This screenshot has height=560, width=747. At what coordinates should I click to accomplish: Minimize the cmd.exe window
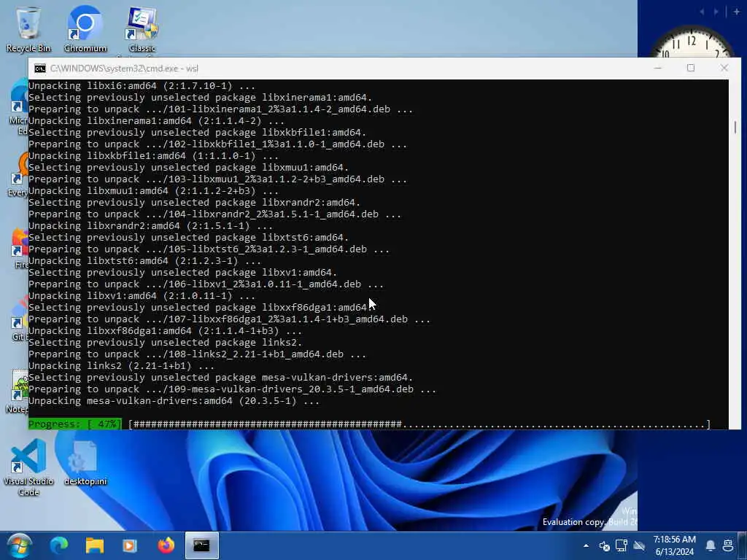(x=658, y=68)
